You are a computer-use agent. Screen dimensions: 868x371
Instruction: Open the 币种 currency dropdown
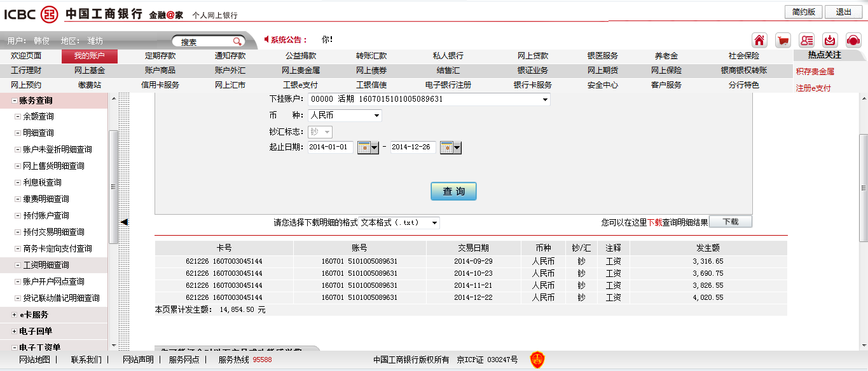click(x=376, y=116)
